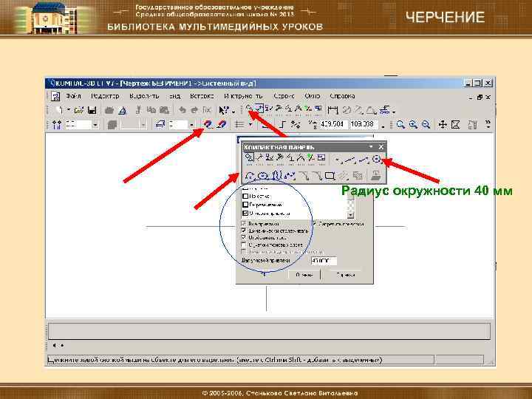Image resolution: width=532 pixels, height=399 pixels.
Task: Expand the New document type dropdown arrow
Action: pyautogui.click(x=68, y=110)
